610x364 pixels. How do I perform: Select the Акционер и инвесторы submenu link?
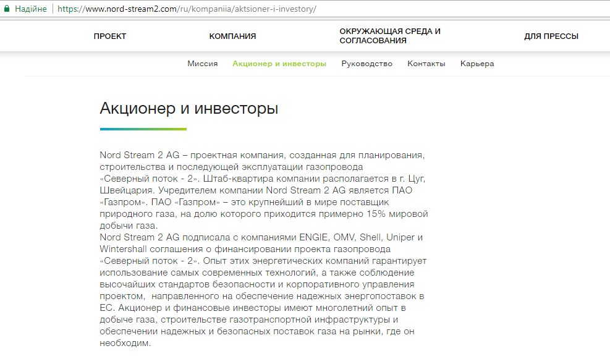(x=279, y=64)
